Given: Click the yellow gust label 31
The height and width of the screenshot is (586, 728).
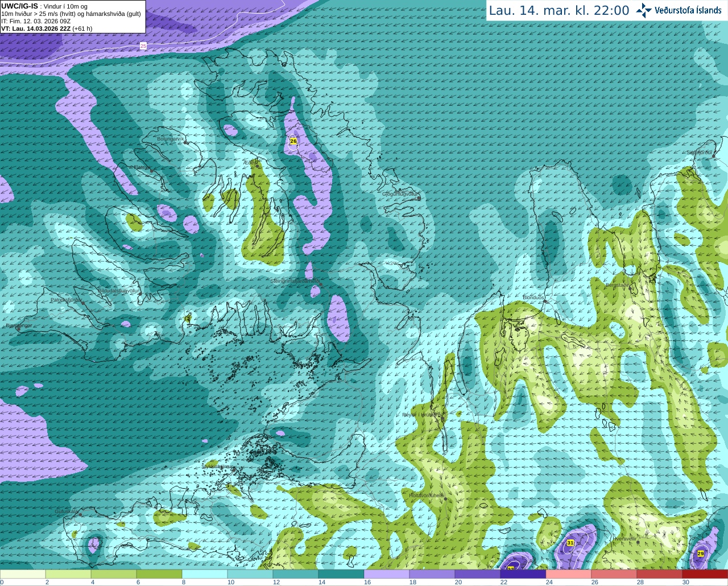Looking at the screenshot, I should tap(570, 543).
